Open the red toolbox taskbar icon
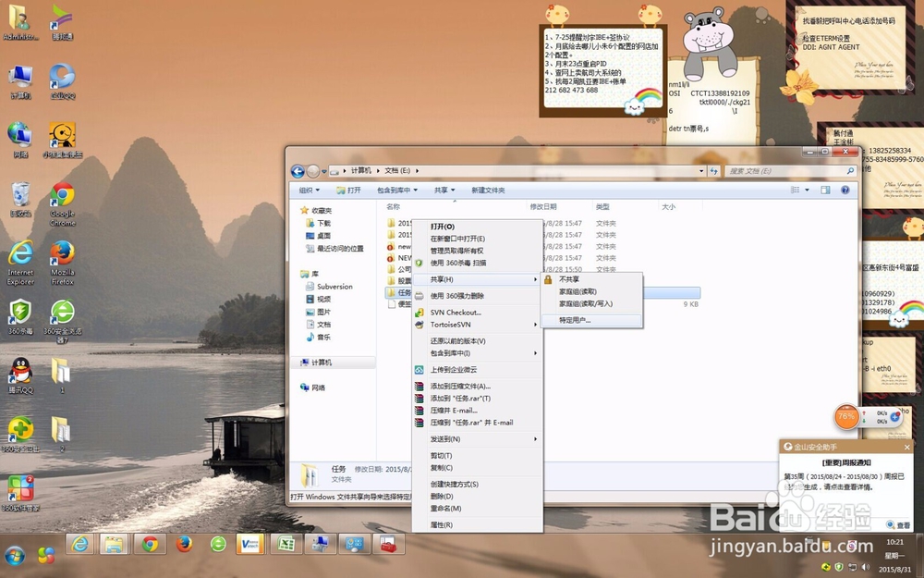Viewport: 924px width, 578px height. (x=388, y=544)
